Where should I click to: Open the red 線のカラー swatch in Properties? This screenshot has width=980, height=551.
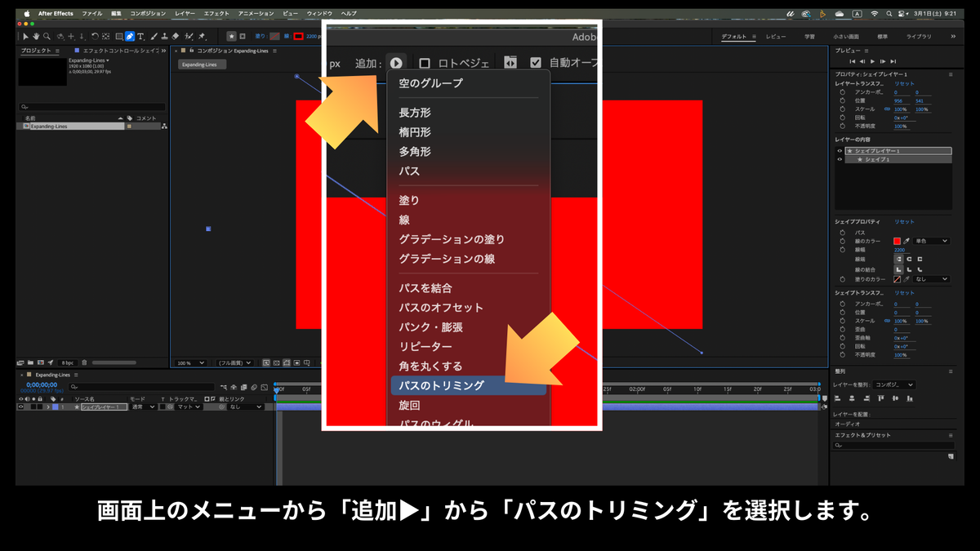click(x=897, y=241)
